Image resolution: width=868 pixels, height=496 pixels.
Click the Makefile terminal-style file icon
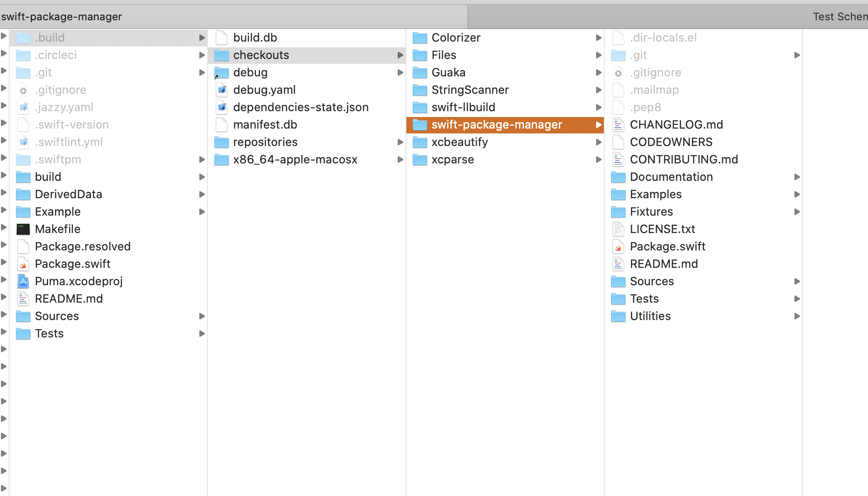pos(23,229)
